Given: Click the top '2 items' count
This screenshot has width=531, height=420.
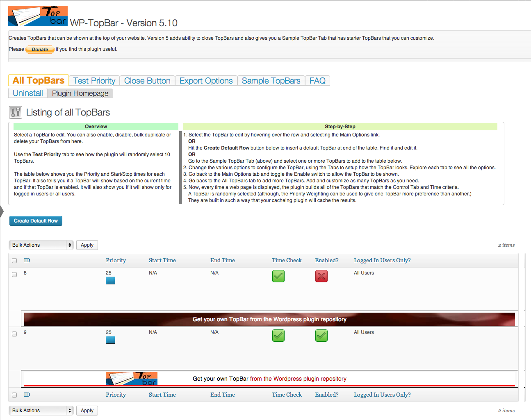Looking at the screenshot, I should [506, 245].
